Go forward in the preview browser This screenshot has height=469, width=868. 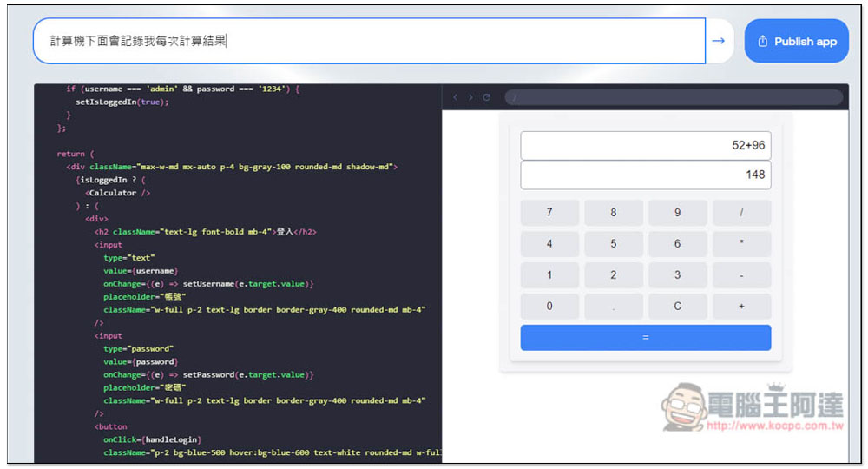[470, 97]
